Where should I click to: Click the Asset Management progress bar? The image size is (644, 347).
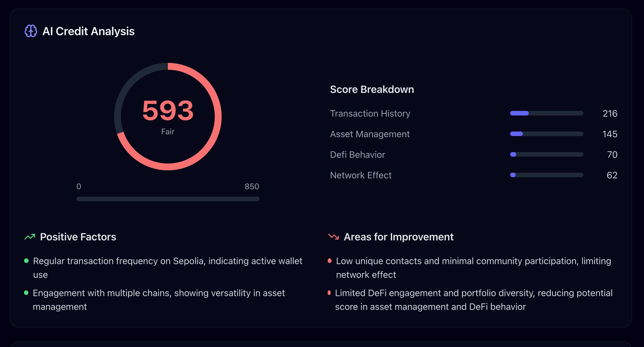click(x=546, y=134)
